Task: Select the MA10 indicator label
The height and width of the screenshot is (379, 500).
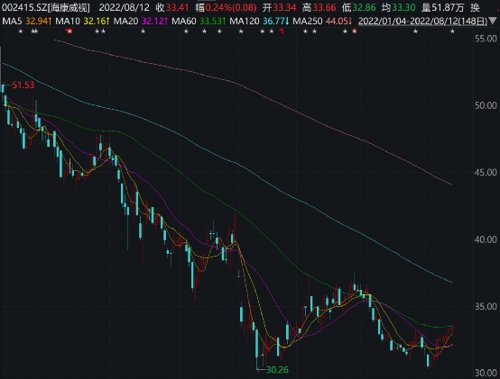Action: [x=68, y=21]
